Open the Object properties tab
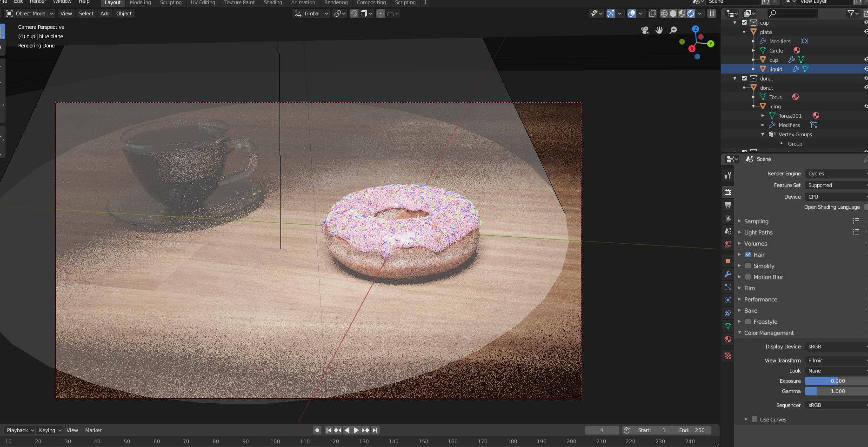Image resolution: width=868 pixels, height=447 pixels. tap(728, 260)
